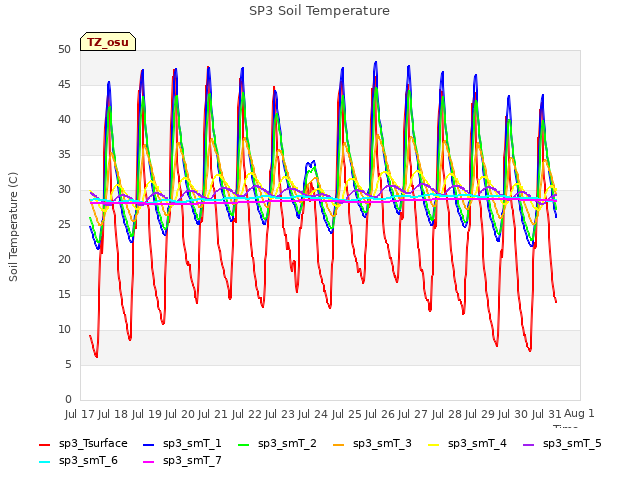640x480 pixels.
Task: Click the 40 tick on y-axis
Action: [64, 120]
